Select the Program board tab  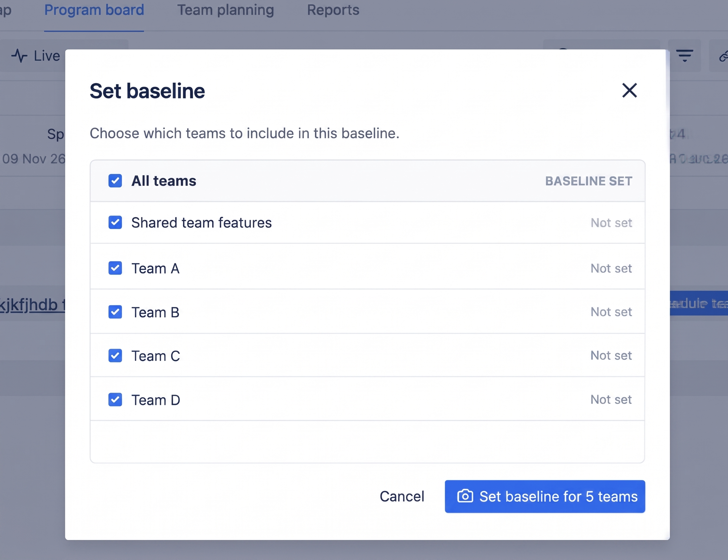click(94, 10)
